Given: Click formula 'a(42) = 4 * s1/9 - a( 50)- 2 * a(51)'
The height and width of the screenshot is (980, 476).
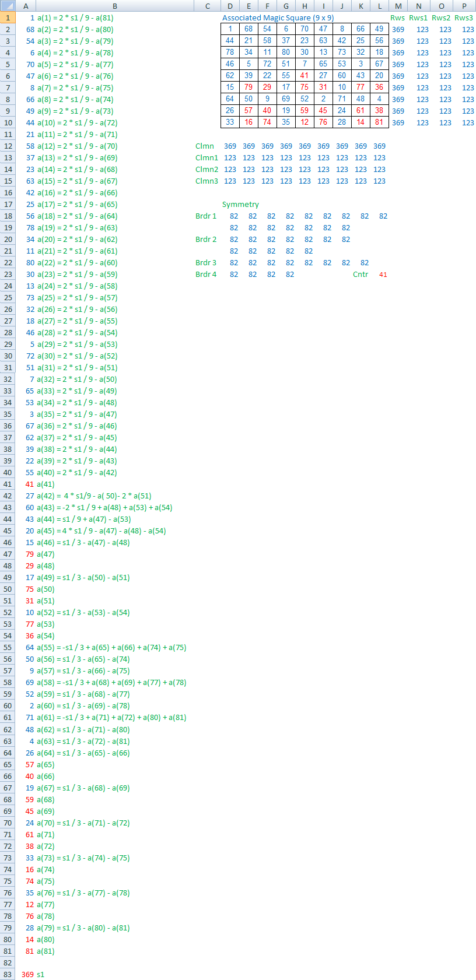Looking at the screenshot, I should point(94,496).
